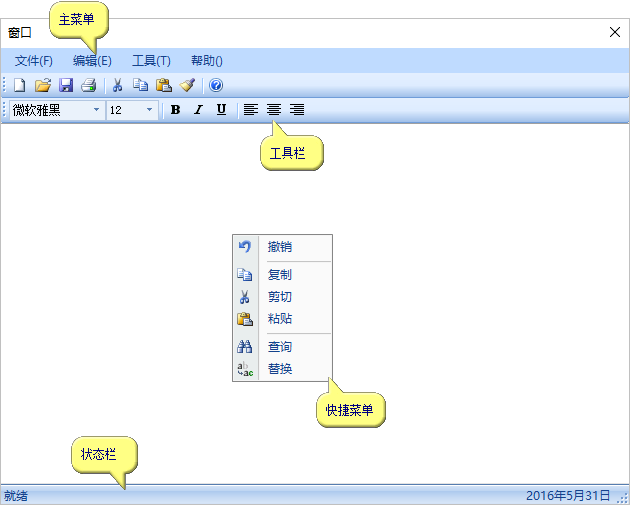Click the Open folder icon
The width and height of the screenshot is (630, 505).
pyautogui.click(x=42, y=86)
